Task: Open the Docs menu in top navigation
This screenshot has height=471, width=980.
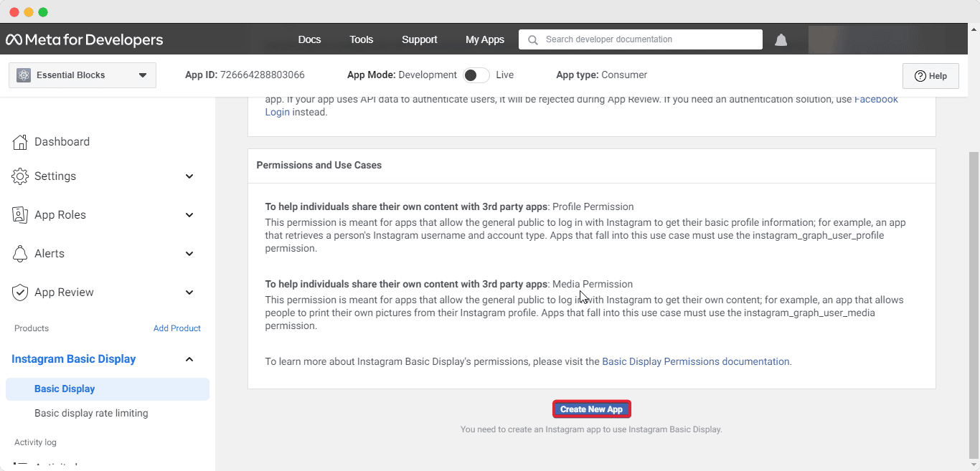Action: tap(309, 39)
